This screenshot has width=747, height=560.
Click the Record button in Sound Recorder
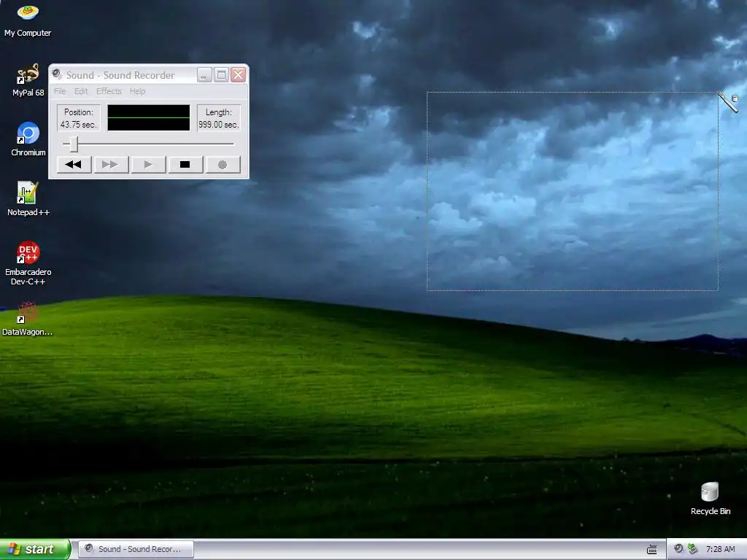point(222,165)
